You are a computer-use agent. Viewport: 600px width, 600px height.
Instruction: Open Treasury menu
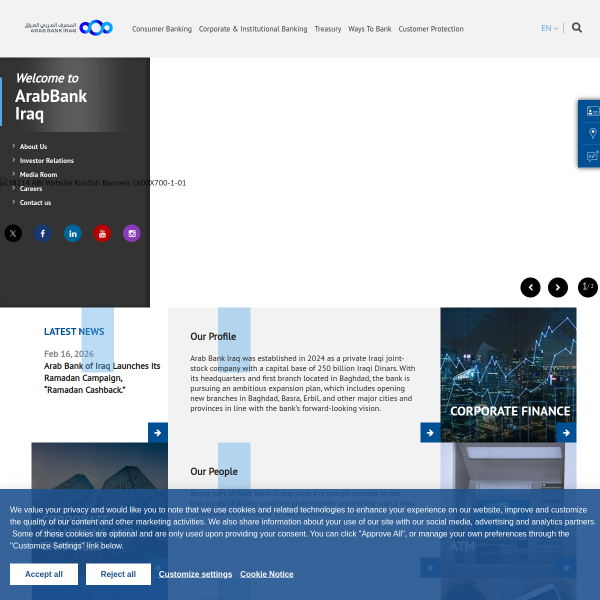[328, 29]
